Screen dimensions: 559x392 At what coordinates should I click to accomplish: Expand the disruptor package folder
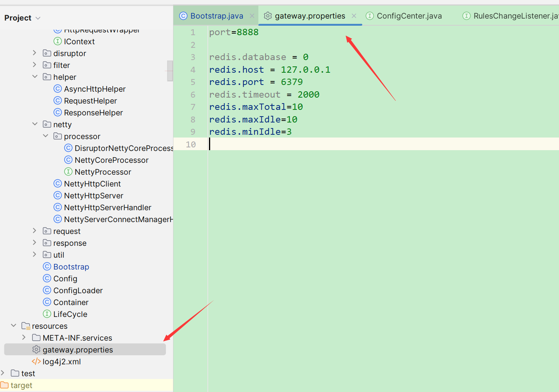pos(35,53)
